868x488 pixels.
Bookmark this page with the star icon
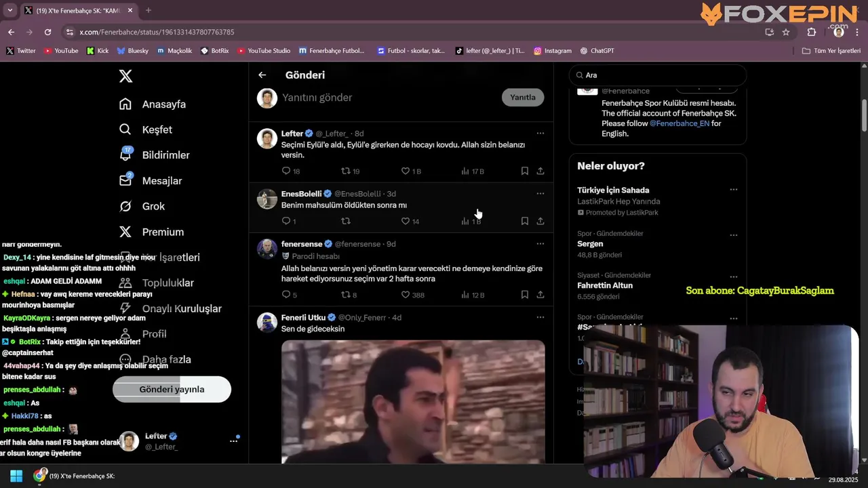(x=786, y=32)
